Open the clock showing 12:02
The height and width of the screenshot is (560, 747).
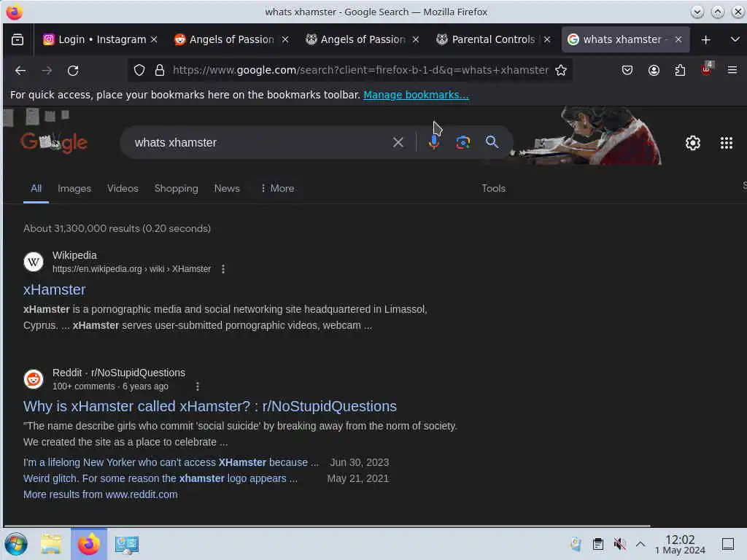coord(680,544)
